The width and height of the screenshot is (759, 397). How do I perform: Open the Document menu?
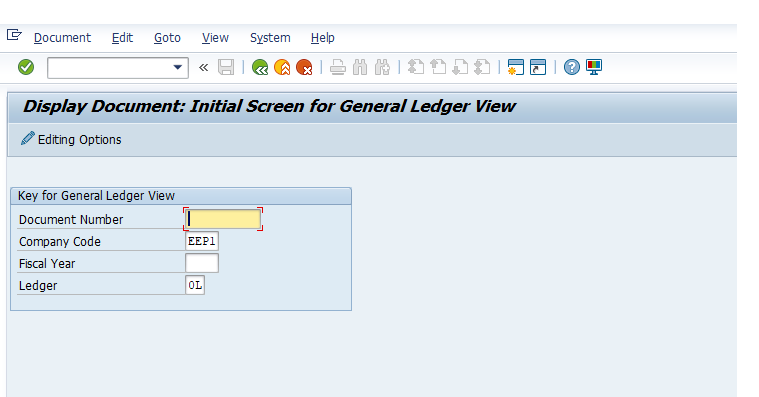(62, 38)
